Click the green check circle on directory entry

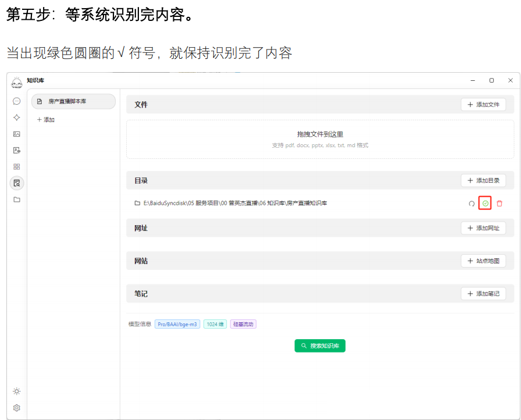click(x=486, y=204)
